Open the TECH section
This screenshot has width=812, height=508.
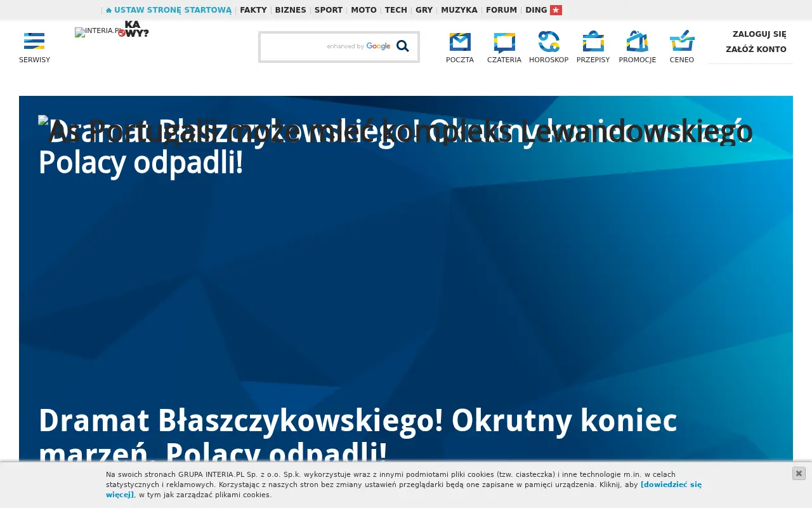(396, 10)
